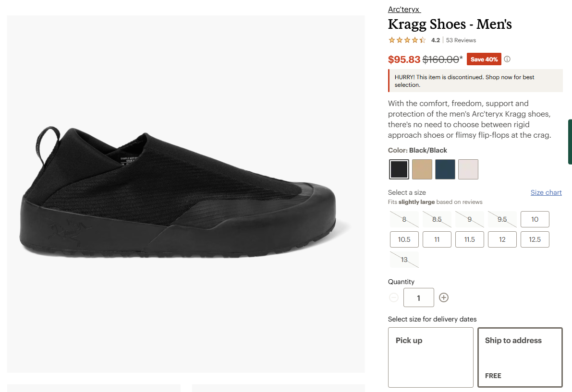Viewport: 572px width, 392px height.
Task: Select shoe size 10
Action: point(535,219)
